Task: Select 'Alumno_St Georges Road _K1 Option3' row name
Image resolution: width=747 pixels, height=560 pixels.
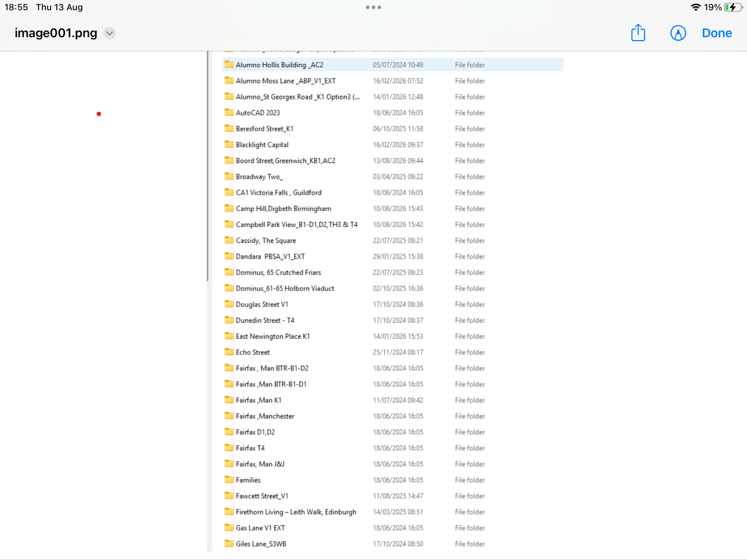Action: click(298, 97)
